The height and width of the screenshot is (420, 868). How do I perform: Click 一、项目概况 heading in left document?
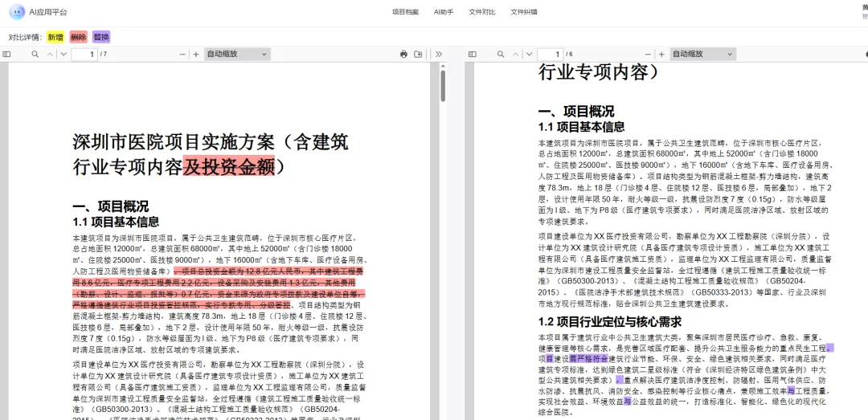point(110,207)
